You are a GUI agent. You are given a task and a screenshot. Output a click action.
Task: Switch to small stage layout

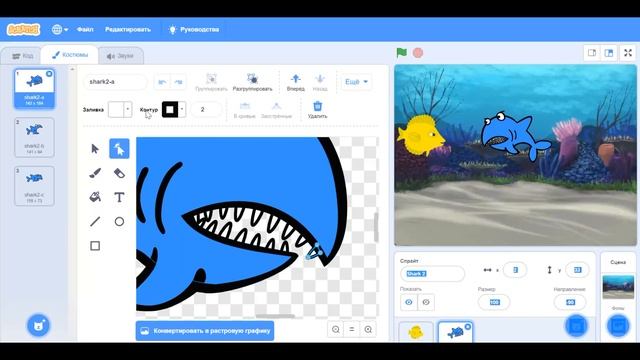[x=592, y=53]
